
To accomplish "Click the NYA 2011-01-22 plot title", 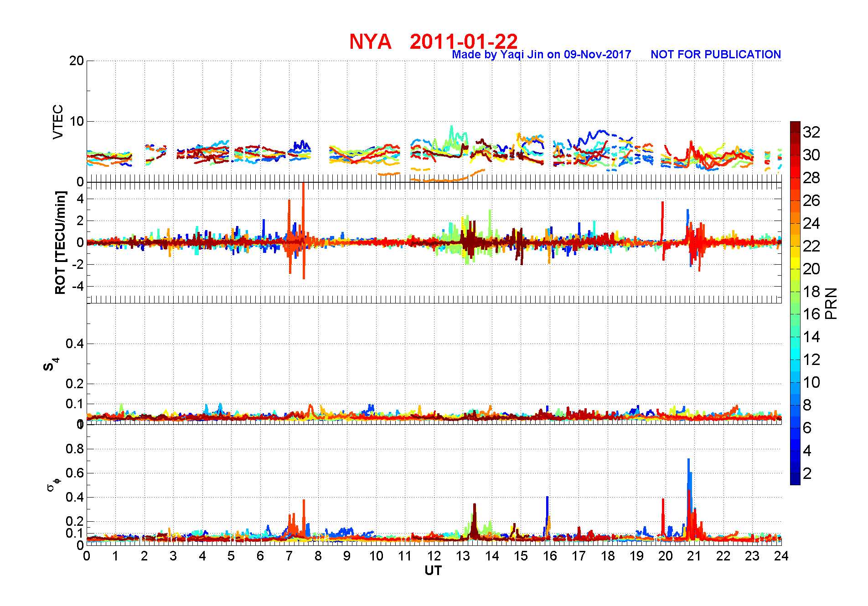I will (434, 41).
